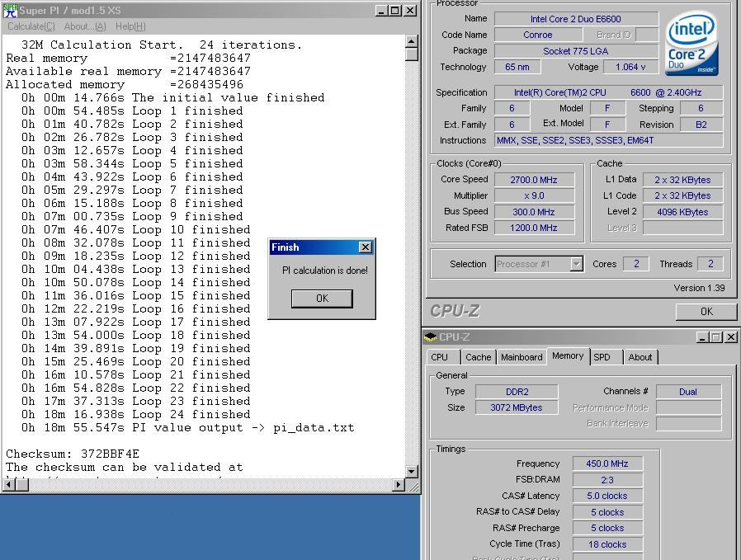Click the CPU-Z chip icon in title bar
The width and height of the screenshot is (741, 560).
(x=430, y=337)
